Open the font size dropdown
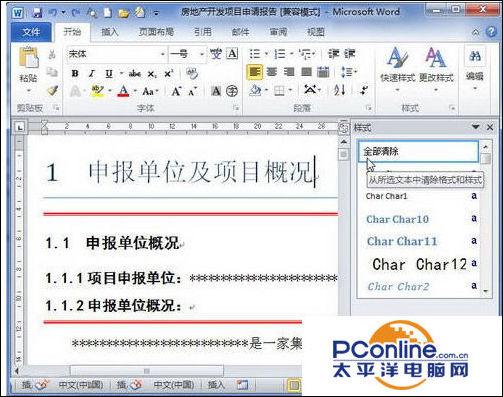The height and width of the screenshot is (397, 503). 202,54
